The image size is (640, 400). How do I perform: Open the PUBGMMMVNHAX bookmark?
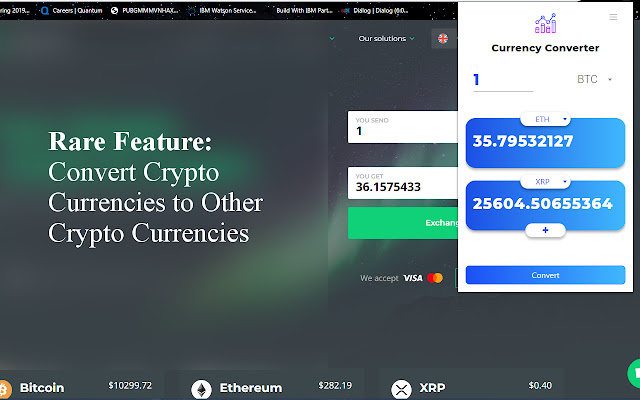click(144, 11)
